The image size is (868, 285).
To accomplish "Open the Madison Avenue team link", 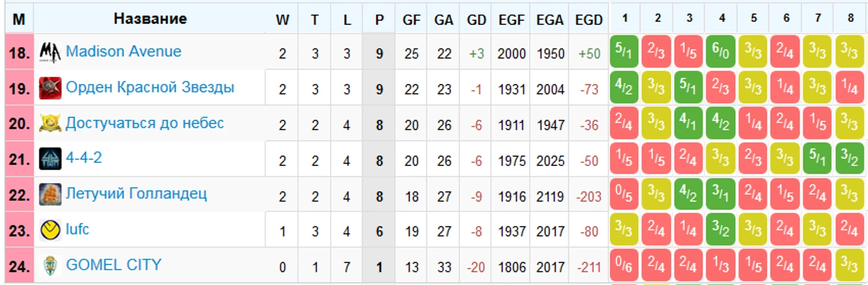I will coord(123,51).
